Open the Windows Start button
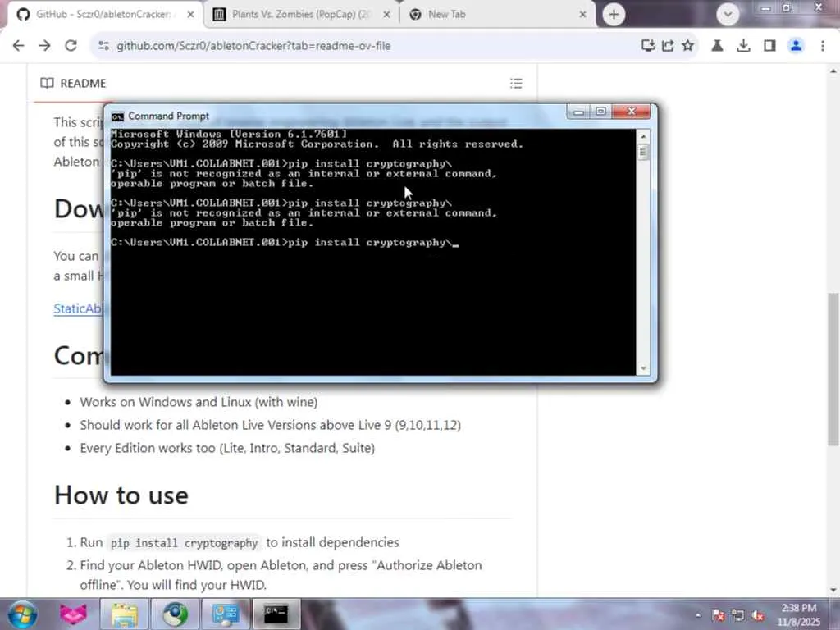This screenshot has width=840, height=630. point(22,614)
